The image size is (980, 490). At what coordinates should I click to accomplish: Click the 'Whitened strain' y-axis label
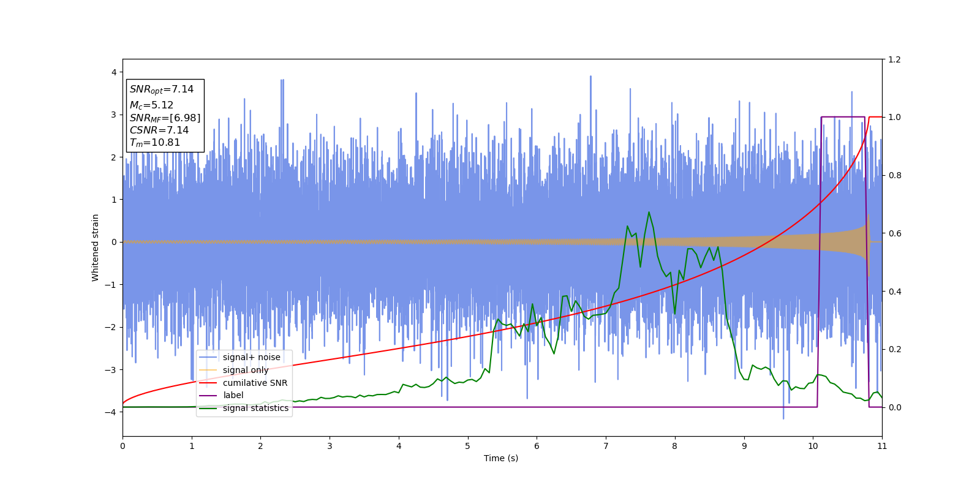(x=96, y=247)
